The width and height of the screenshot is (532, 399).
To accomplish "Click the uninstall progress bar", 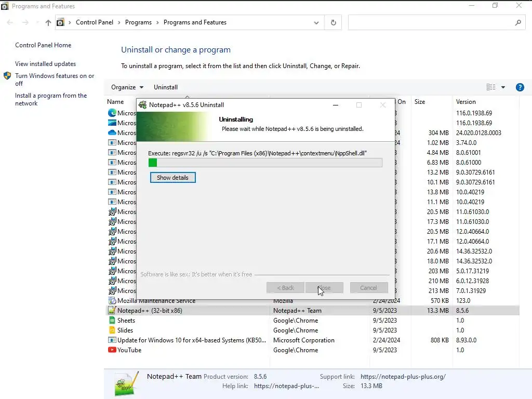I will (265, 163).
